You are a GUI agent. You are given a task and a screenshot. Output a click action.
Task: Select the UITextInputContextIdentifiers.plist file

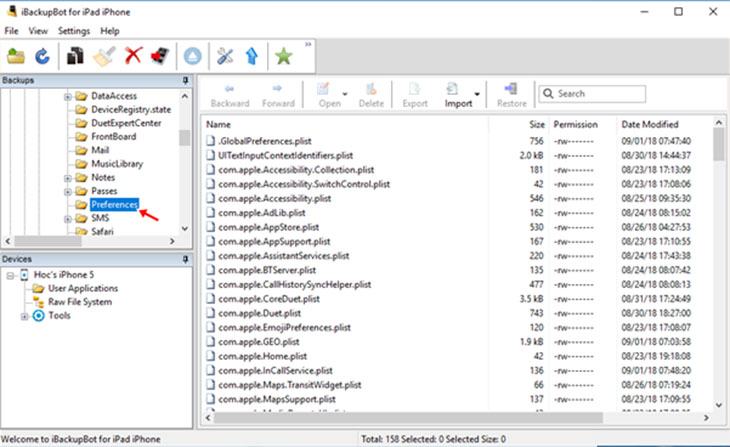coord(285,156)
